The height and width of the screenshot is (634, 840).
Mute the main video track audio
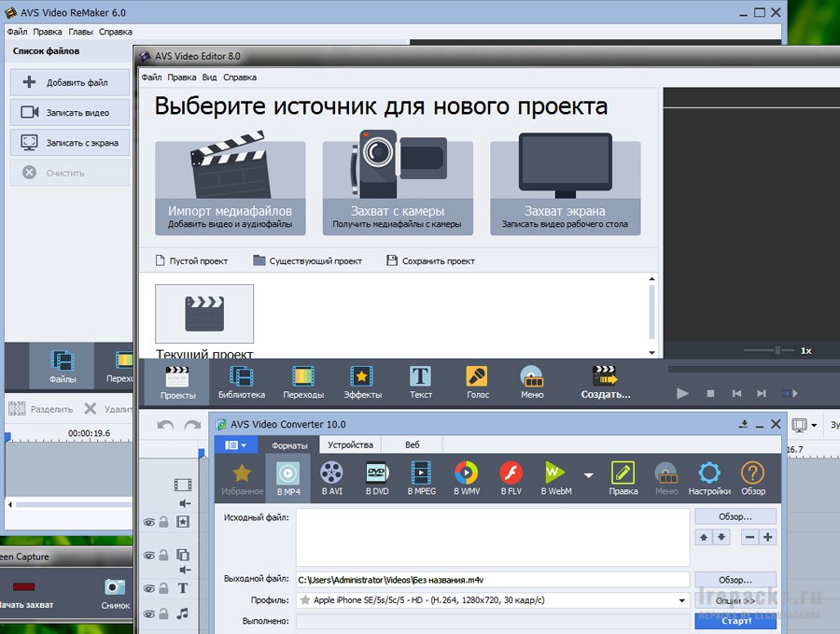tap(185, 503)
